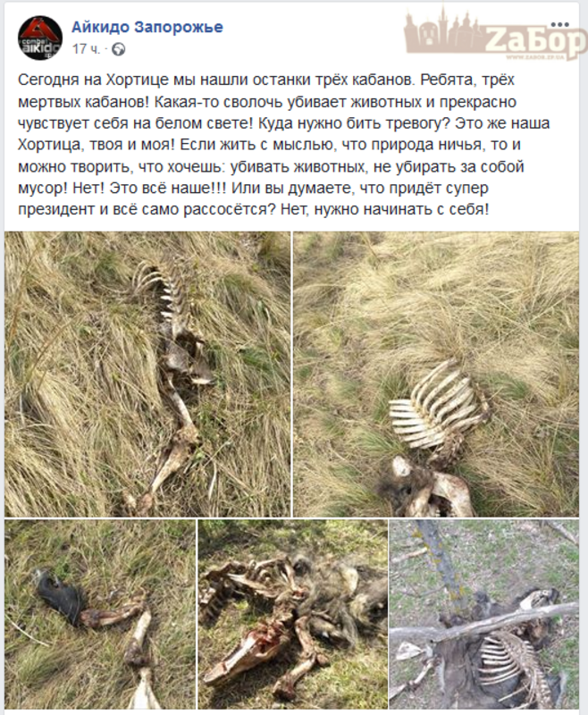Click the www.zabor.zp.ua address under the logo

pos(534,57)
